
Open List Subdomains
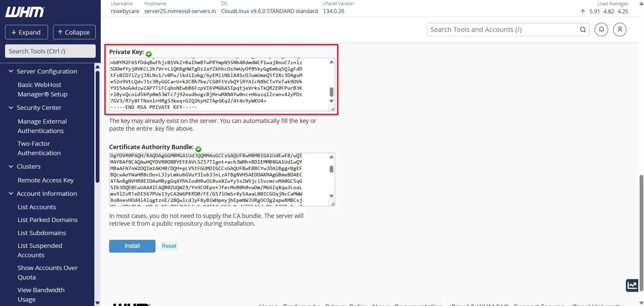click(42, 233)
